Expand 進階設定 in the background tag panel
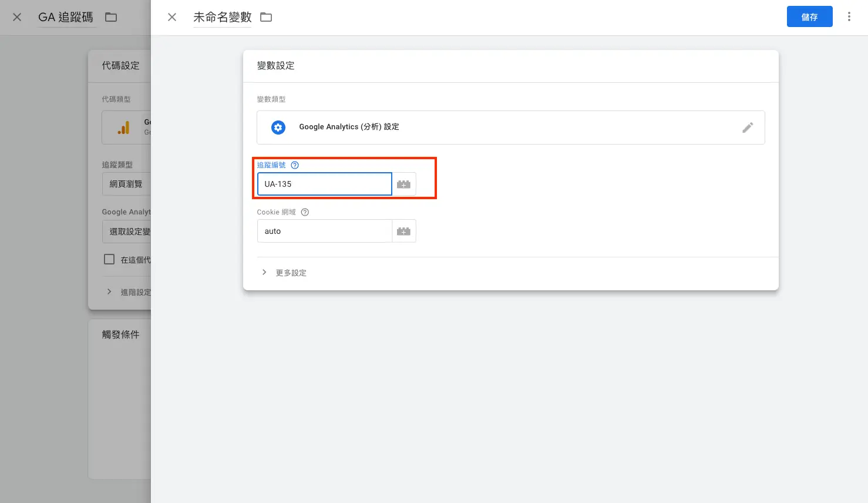Viewport: 868px width, 503px height. tap(128, 292)
